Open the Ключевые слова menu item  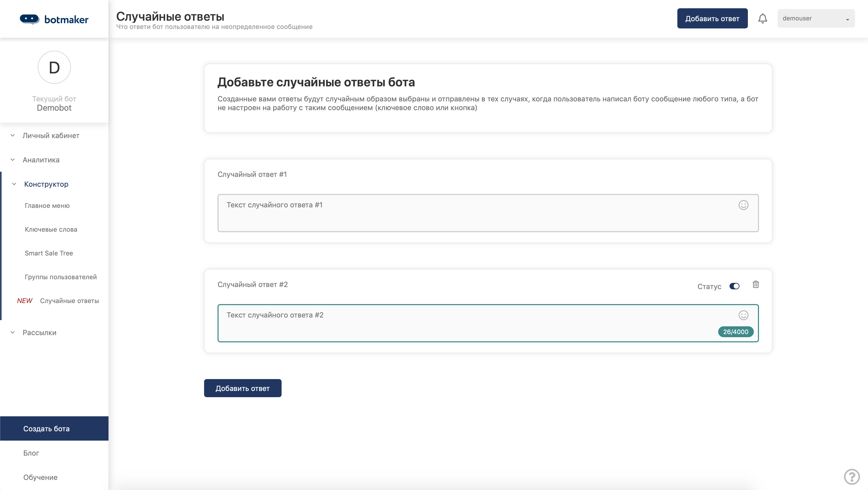click(51, 229)
